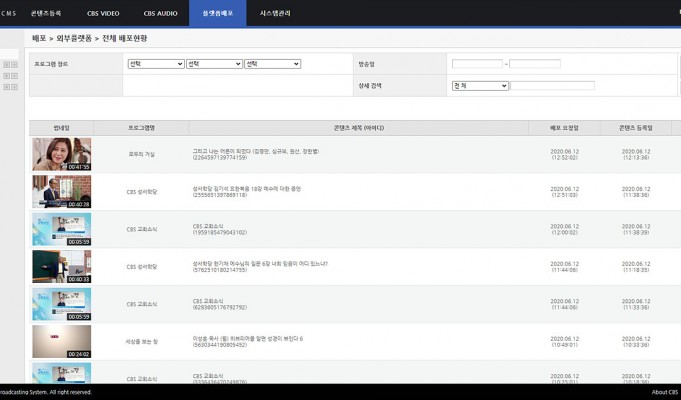Click the registration date 2020.06.12 (12:13:36)

click(x=636, y=154)
